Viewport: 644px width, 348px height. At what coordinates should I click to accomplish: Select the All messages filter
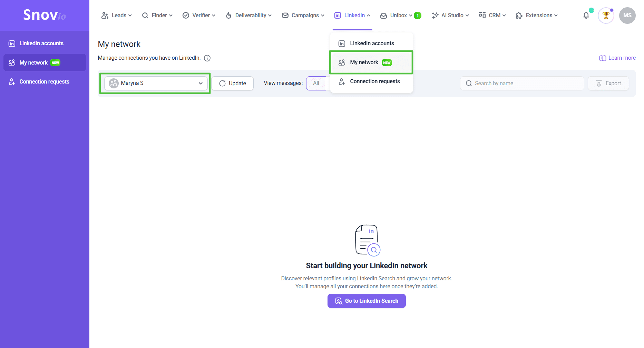tap(316, 83)
